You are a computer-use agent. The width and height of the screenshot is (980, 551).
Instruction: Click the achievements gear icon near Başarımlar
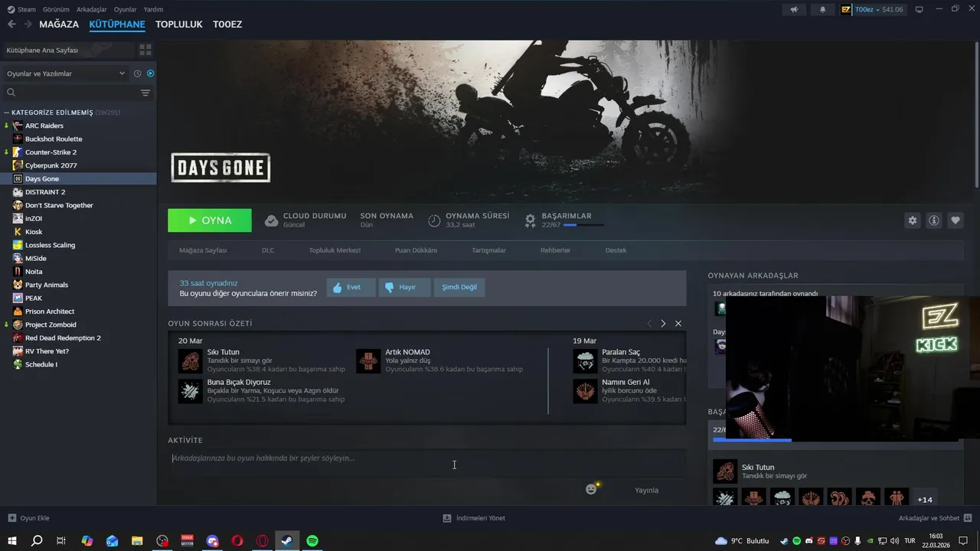[530, 220]
